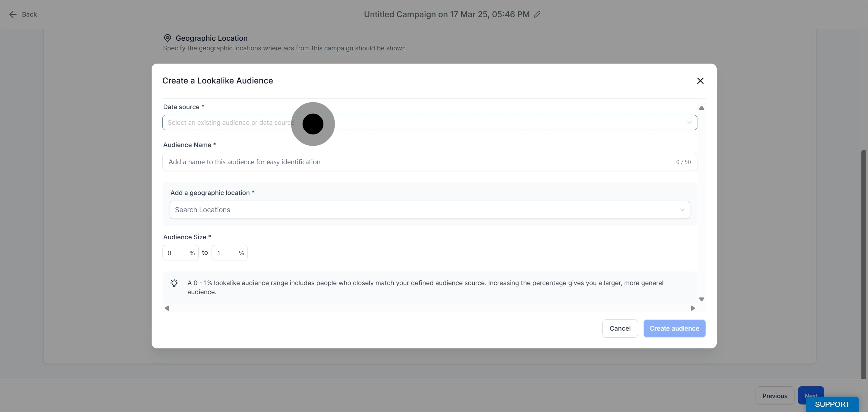This screenshot has height=412, width=868.
Task: Expand the Search Locations dropdown chevron
Action: coord(682,210)
